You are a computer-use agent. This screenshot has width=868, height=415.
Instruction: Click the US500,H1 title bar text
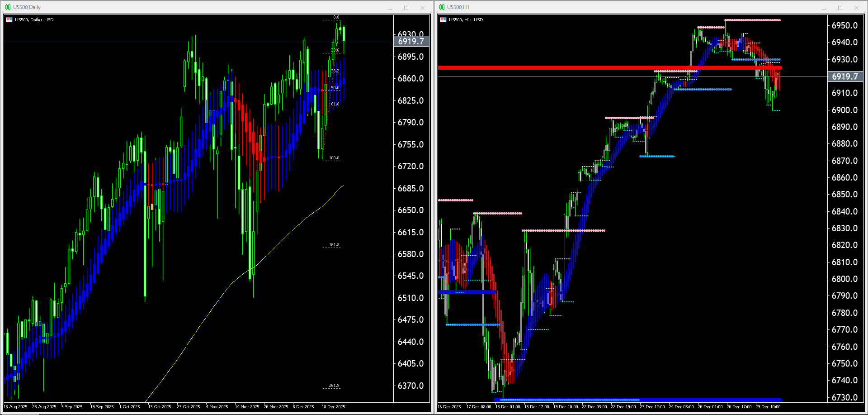point(458,7)
